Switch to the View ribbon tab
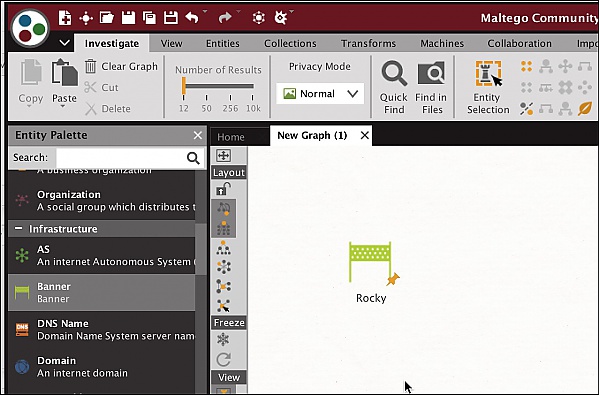The height and width of the screenshot is (395, 599). 171,44
